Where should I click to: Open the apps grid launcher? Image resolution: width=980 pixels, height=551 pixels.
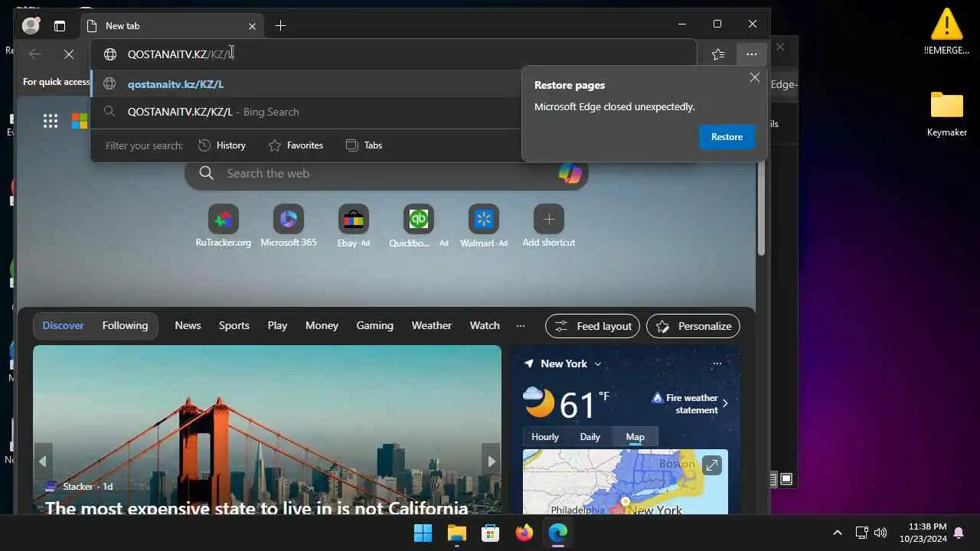click(x=51, y=121)
